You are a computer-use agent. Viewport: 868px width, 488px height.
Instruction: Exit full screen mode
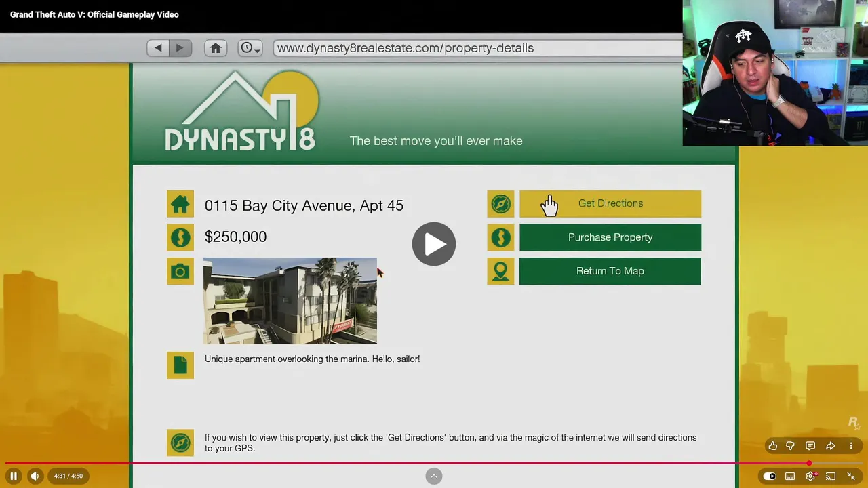(851, 476)
